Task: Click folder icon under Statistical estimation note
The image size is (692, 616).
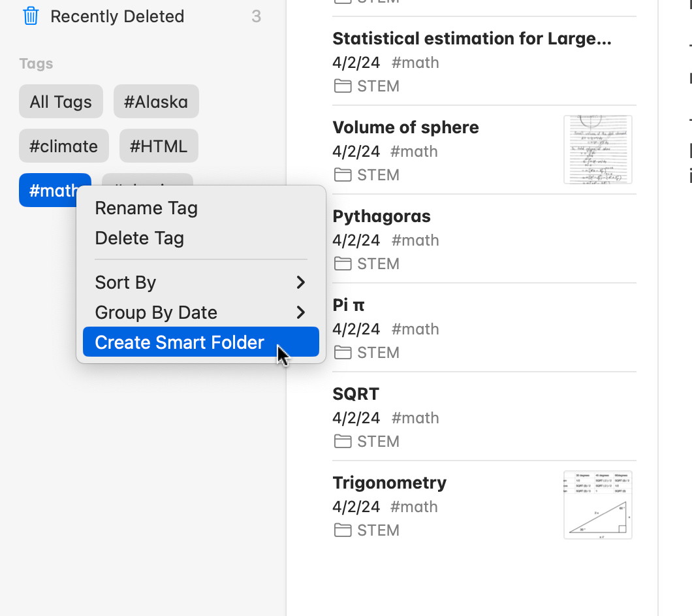Action: [342, 86]
